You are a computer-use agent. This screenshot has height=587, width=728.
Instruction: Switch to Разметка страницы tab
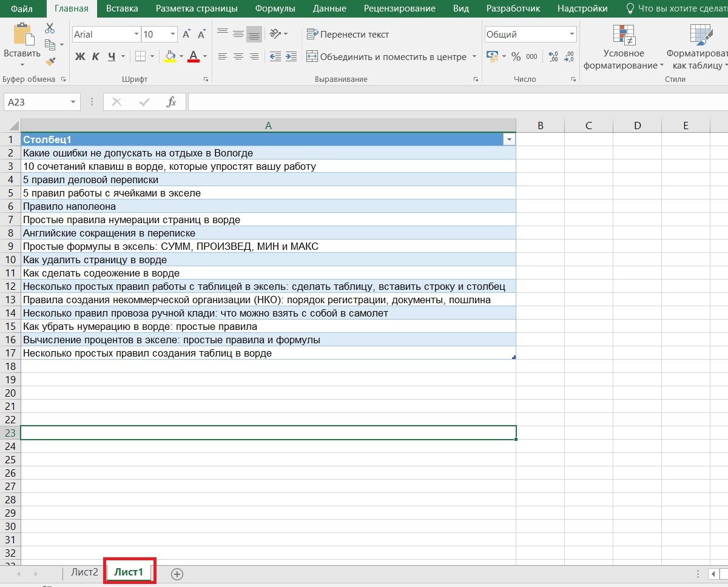point(197,8)
